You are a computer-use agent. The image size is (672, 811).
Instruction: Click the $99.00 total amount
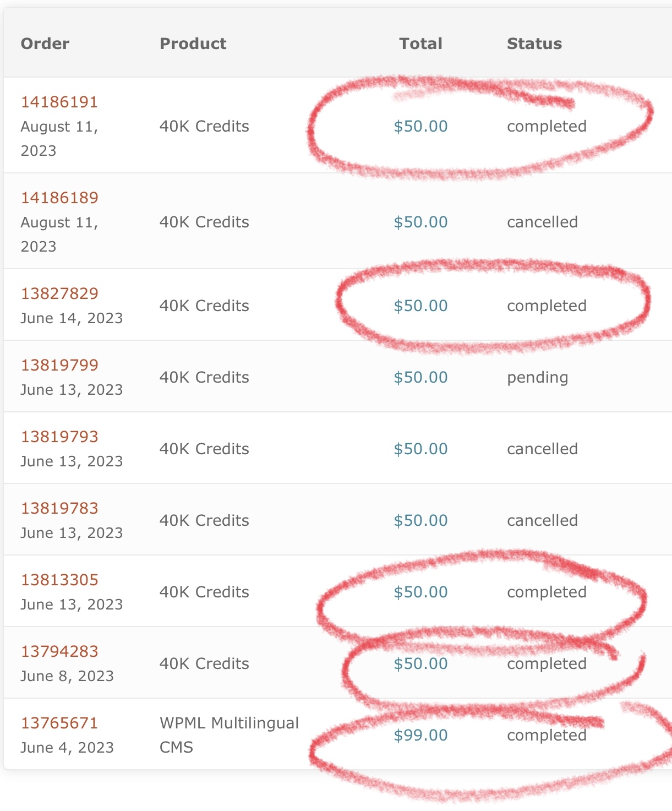(421, 735)
